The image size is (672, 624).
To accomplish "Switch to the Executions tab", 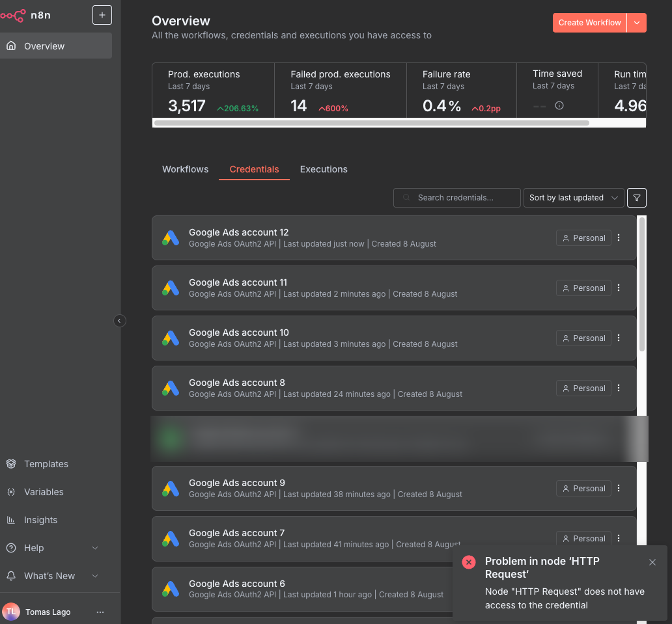I will pyautogui.click(x=324, y=169).
